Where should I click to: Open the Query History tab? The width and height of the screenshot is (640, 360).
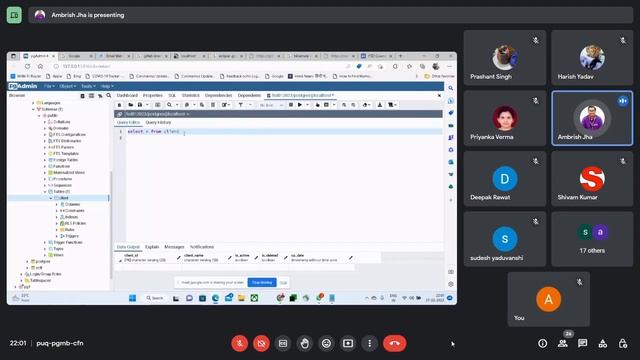[x=158, y=122]
